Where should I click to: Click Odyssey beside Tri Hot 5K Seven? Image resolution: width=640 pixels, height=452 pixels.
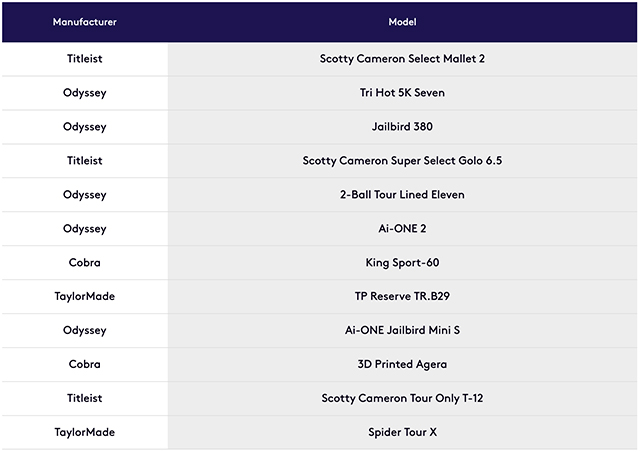tap(84, 93)
